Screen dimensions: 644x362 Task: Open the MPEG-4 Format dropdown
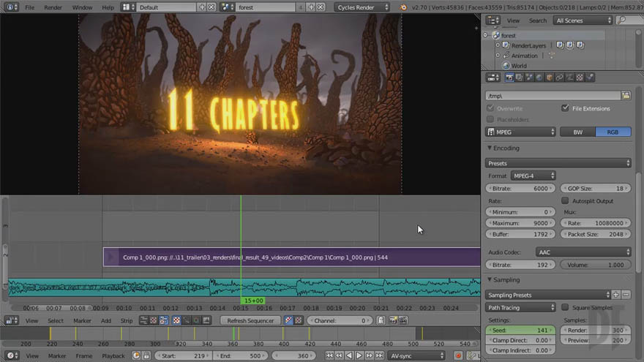point(533,176)
